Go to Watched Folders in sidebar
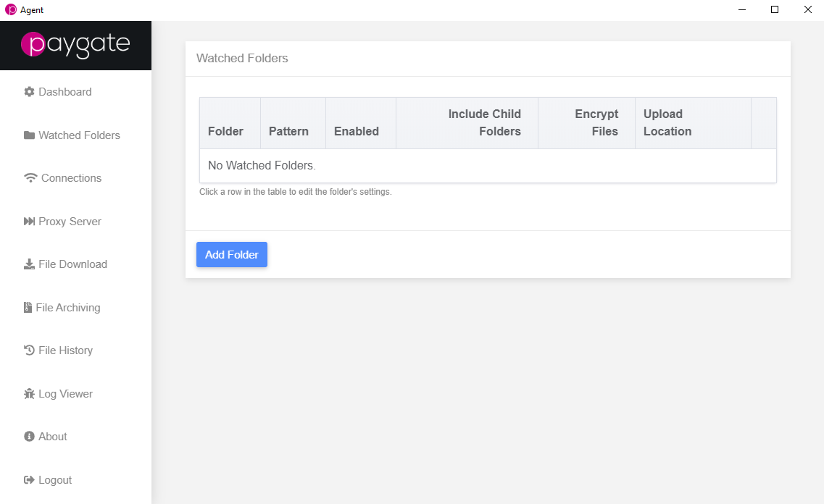 pos(72,135)
